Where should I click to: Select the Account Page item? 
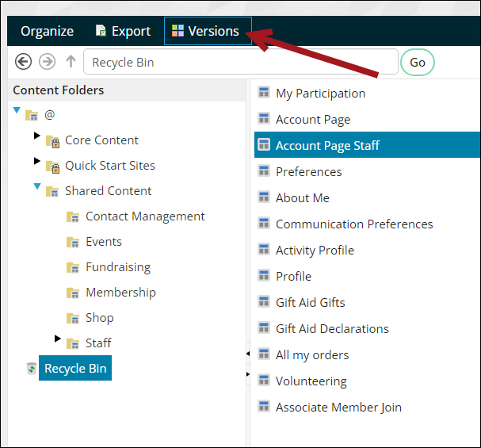[x=313, y=120]
